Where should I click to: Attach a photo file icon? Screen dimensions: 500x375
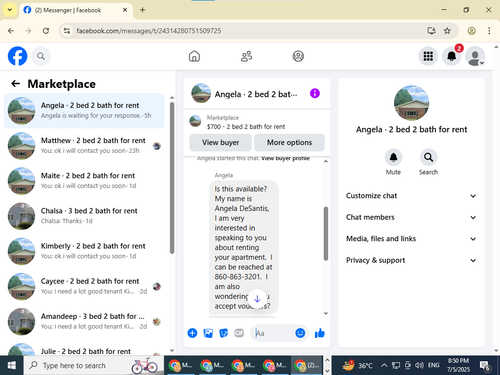(x=208, y=333)
